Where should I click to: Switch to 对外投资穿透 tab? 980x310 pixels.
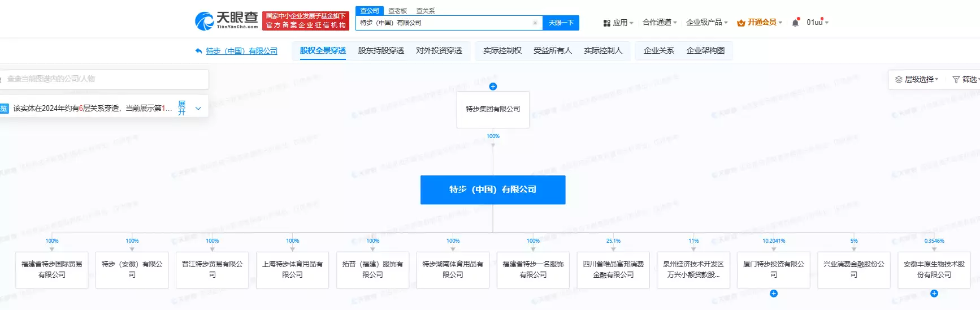tap(439, 50)
